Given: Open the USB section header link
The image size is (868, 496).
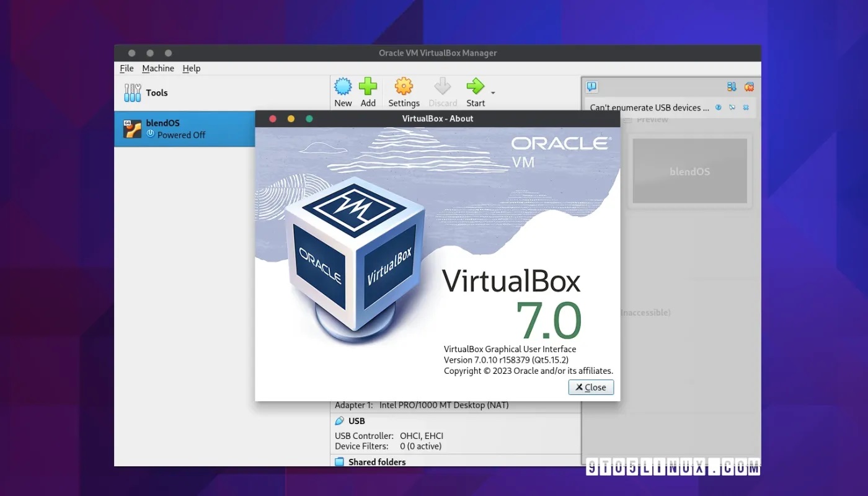Looking at the screenshot, I should click(356, 421).
